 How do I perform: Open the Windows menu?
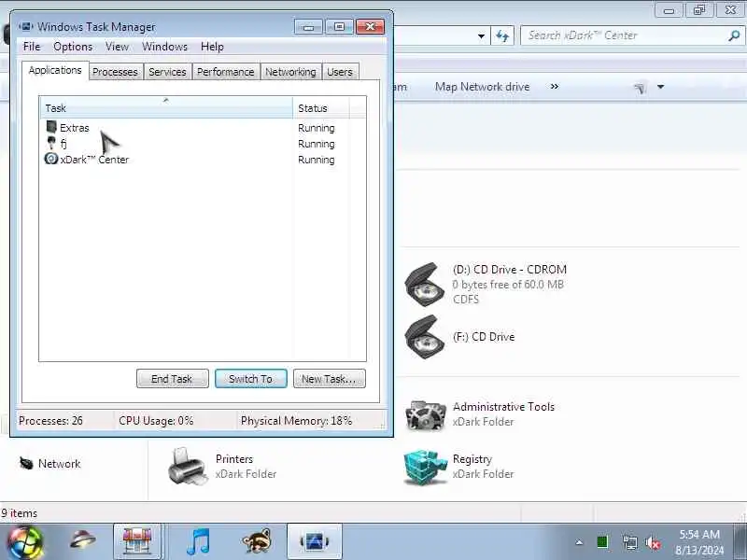[164, 47]
